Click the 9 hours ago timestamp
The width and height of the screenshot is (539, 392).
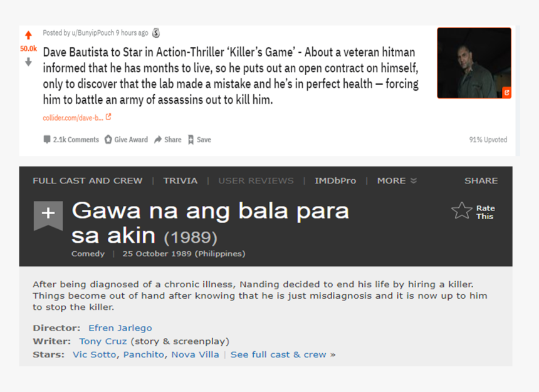(132, 33)
